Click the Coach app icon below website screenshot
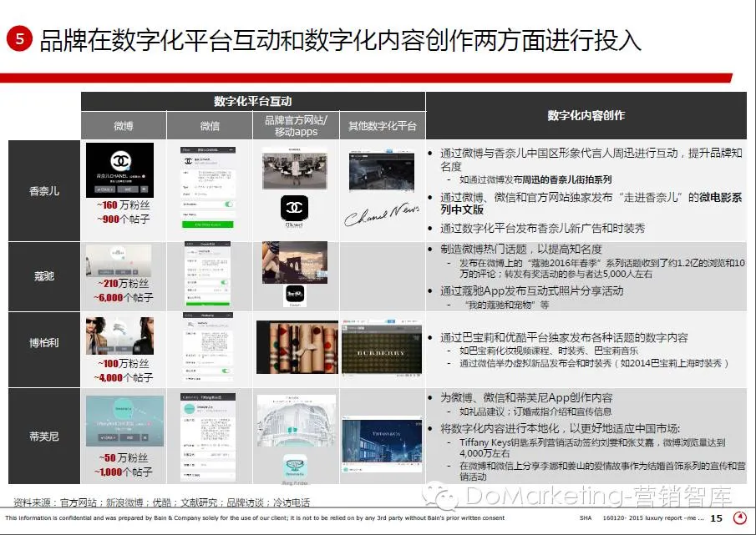This screenshot has width=756, height=535. pos(295,294)
